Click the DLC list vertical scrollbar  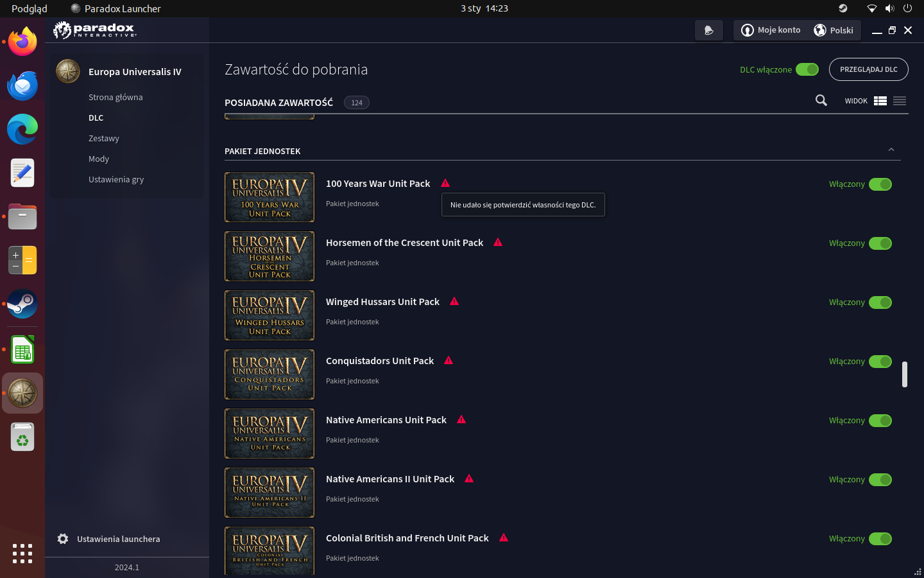click(x=905, y=374)
